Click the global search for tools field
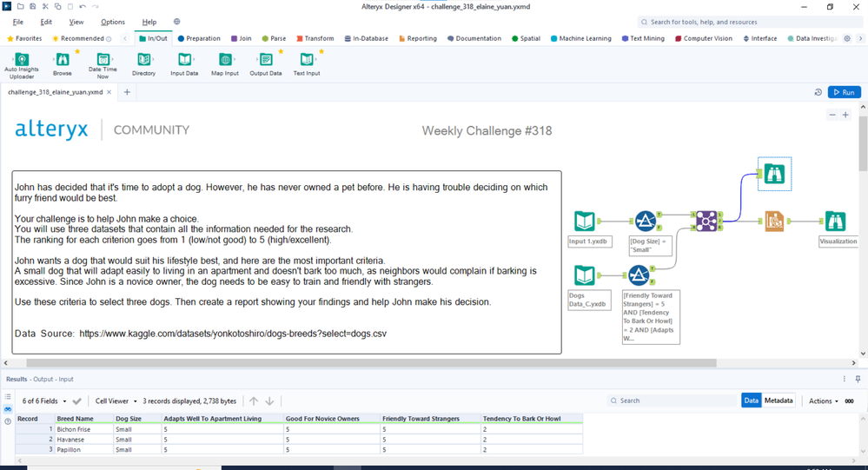868x470 pixels. [750, 22]
